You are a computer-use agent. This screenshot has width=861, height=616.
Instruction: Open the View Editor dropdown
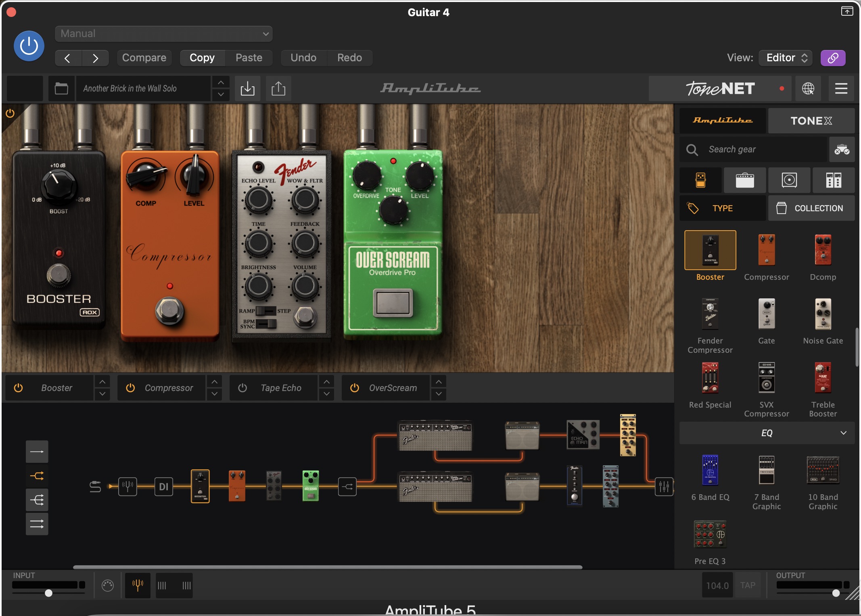pos(786,58)
